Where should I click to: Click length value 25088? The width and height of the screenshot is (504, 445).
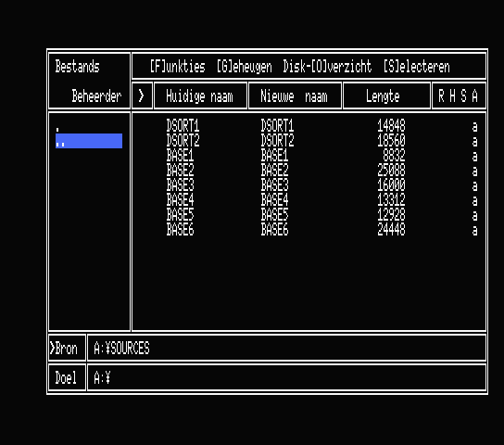click(x=391, y=170)
